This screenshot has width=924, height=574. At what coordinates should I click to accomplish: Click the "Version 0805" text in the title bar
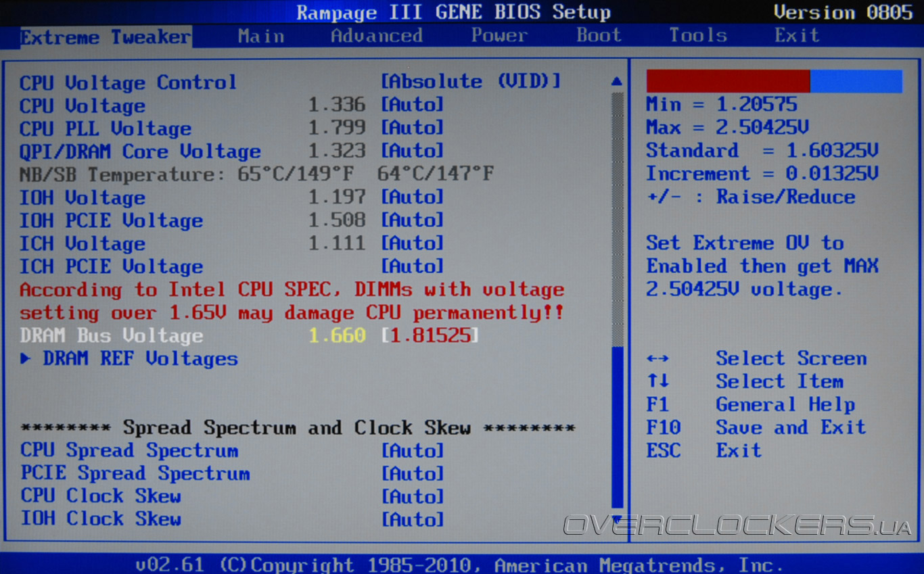[x=843, y=12]
